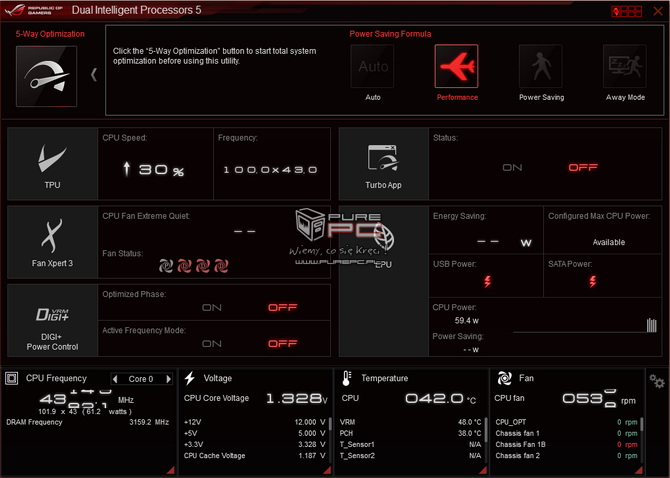Screen dimensions: 670x478
Task: Open DIGI+ Power Control panel
Action: (x=53, y=320)
